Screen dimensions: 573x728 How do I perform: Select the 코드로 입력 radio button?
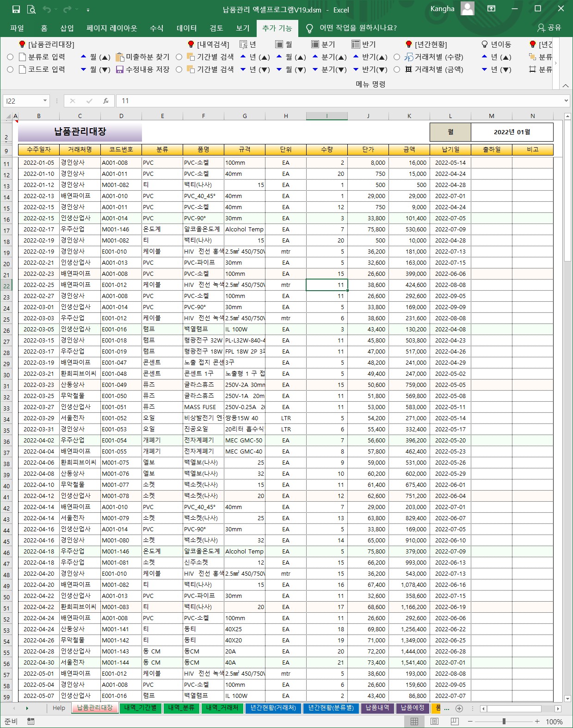coord(10,69)
